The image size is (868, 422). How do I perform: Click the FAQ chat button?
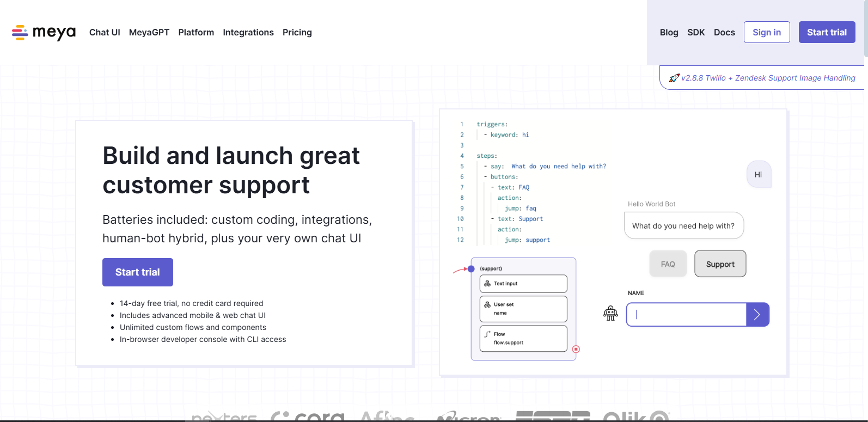(668, 264)
